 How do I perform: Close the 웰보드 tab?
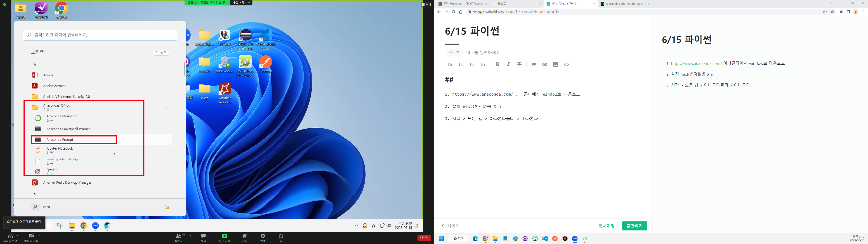point(540,4)
